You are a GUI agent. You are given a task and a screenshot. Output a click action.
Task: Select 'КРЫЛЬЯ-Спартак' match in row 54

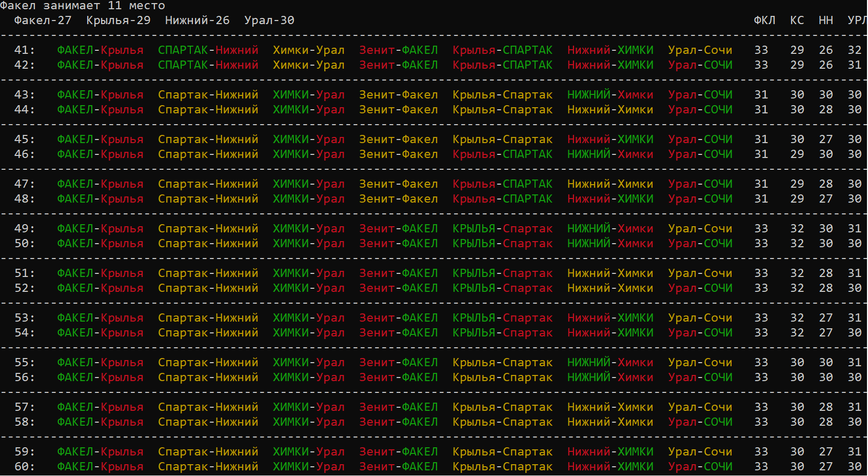tap(503, 333)
